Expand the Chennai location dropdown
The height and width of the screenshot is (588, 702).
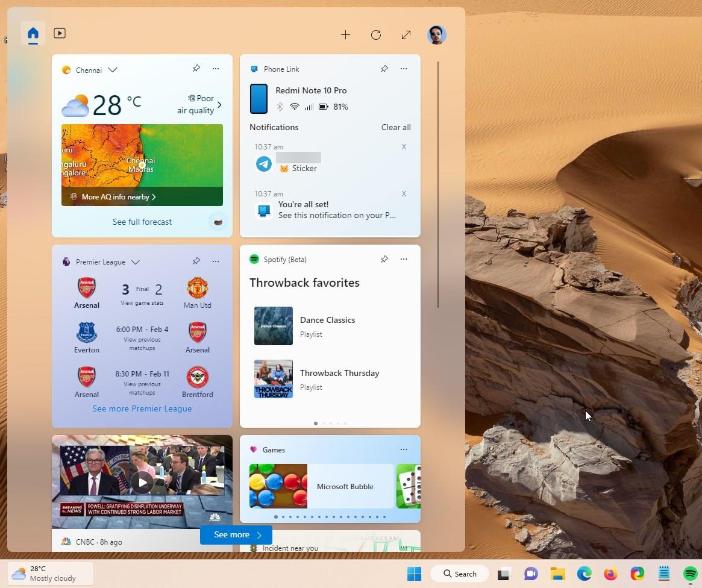(x=112, y=70)
